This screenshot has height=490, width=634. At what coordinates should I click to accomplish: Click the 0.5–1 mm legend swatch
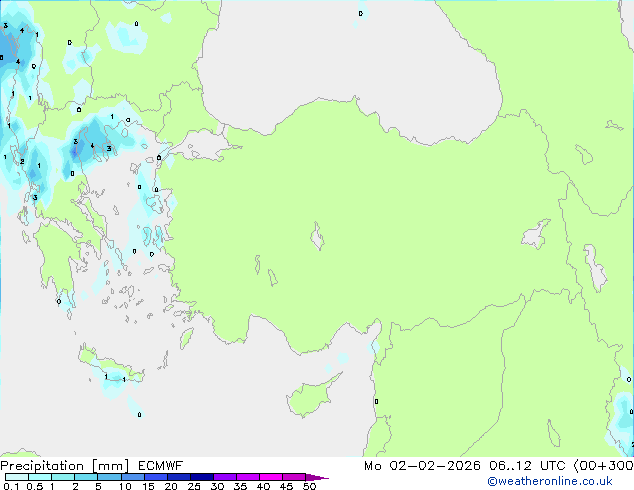40,477
